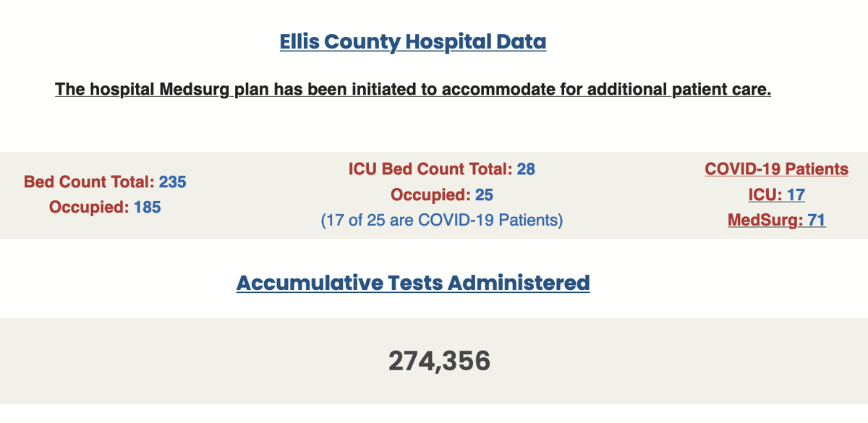Select the number 17 beside ICU link
The height and width of the screenshot is (423, 868).
796,195
